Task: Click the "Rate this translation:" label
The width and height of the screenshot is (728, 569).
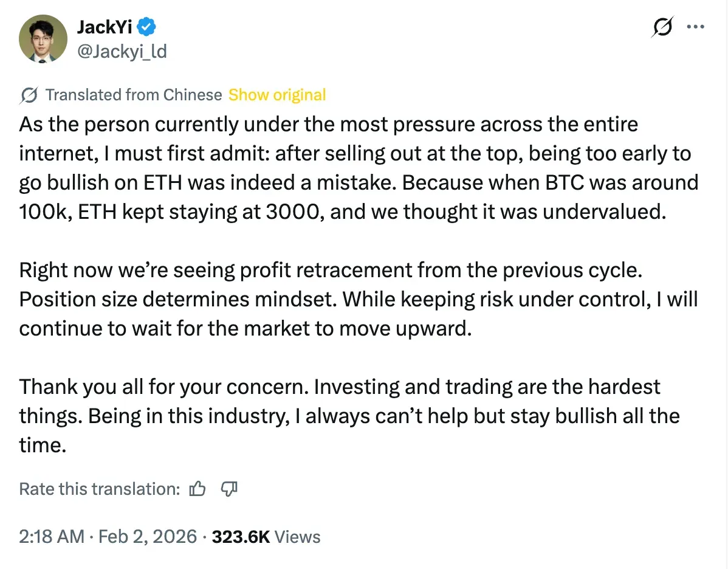Action: coord(100,489)
